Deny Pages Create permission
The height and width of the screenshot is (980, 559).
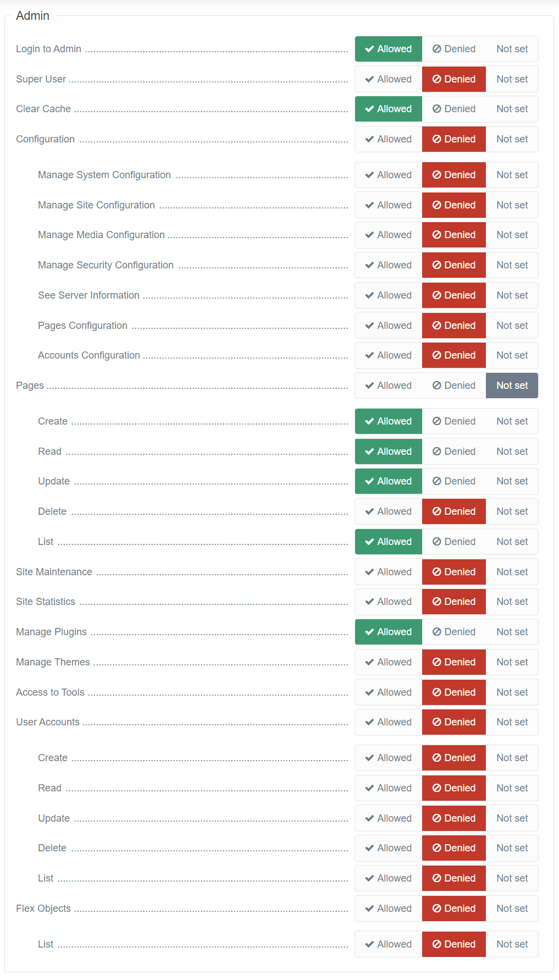click(x=454, y=421)
